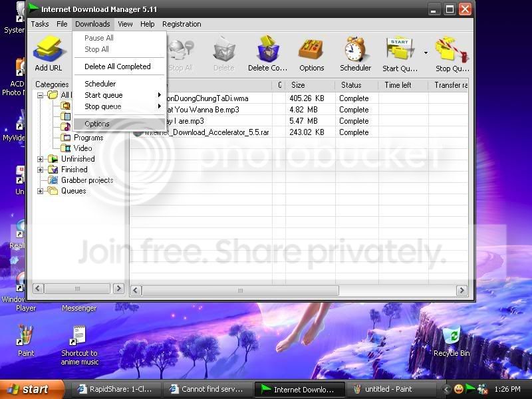Viewport: 532px width, 399px height.
Task: Open Start Queue dropdown arrow in toolbar
Action: (x=426, y=53)
